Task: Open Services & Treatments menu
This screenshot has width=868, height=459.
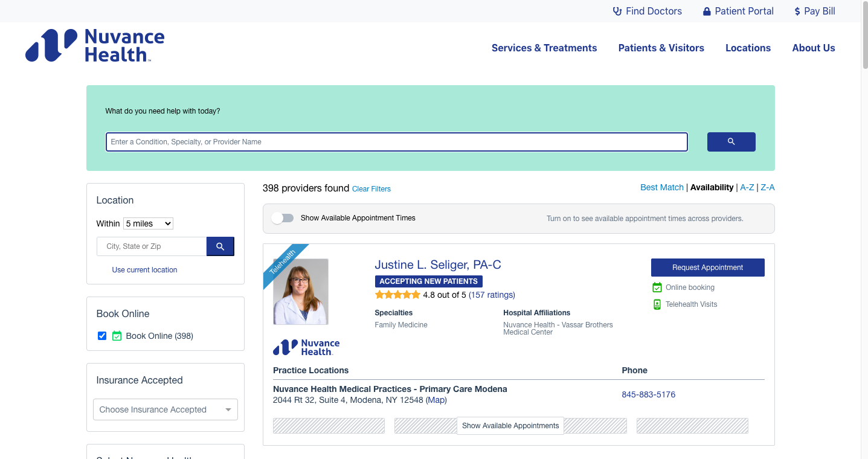Action: tap(544, 48)
